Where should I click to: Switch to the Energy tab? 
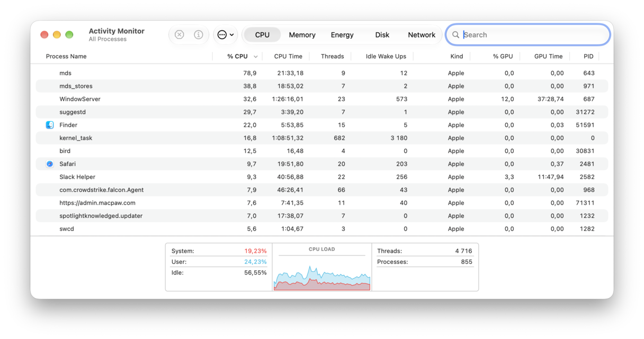(x=342, y=35)
